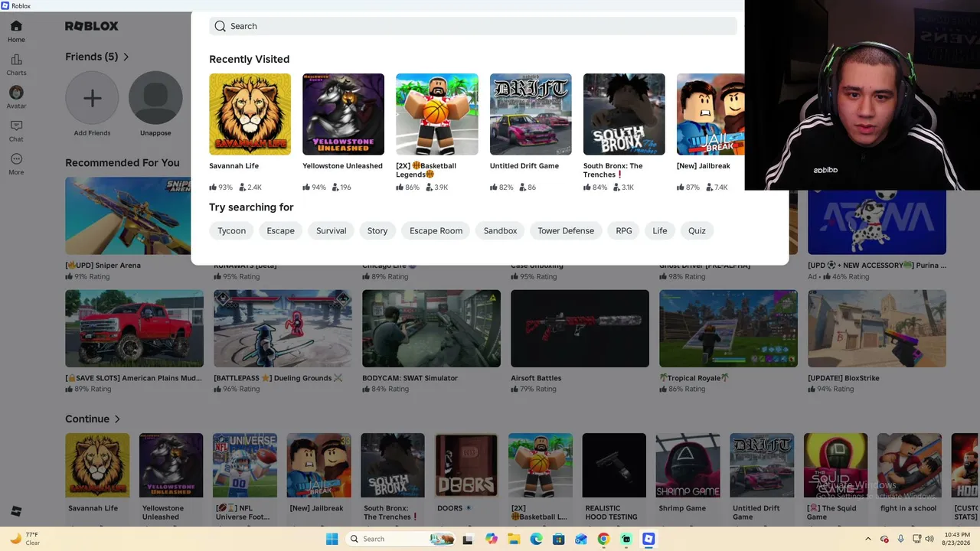980x551 pixels.
Task: Open BODYCAM: SWAT Simulator thumbnail
Action: 431,328
